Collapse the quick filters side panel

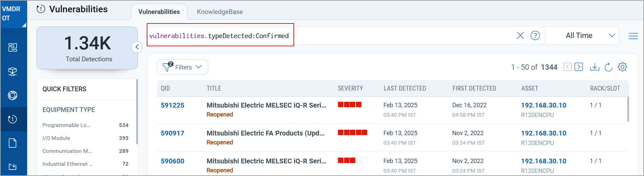[137, 47]
